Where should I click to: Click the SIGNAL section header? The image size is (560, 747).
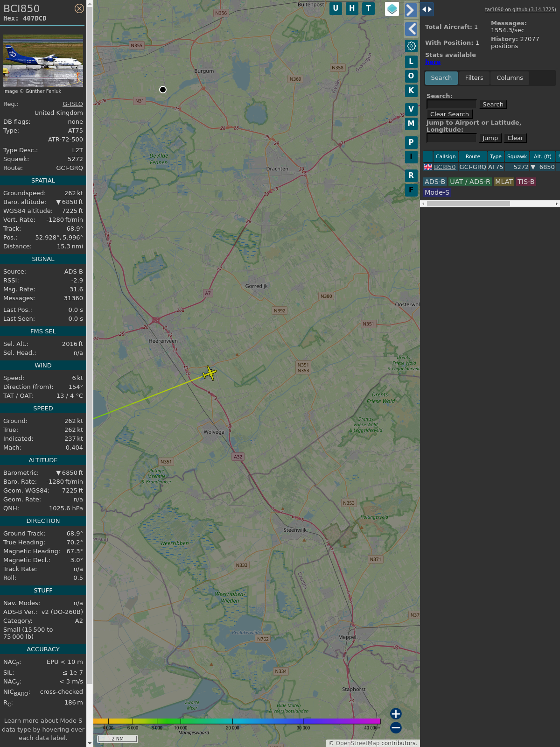pos(43,259)
